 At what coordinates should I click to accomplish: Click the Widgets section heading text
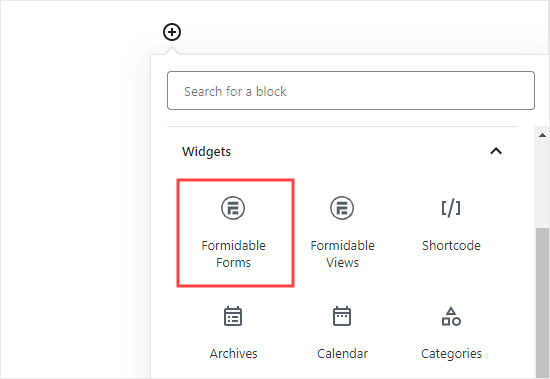pyautogui.click(x=206, y=152)
